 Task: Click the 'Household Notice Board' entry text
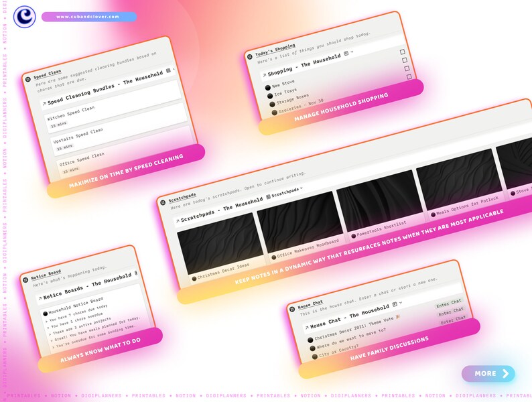tap(76, 306)
